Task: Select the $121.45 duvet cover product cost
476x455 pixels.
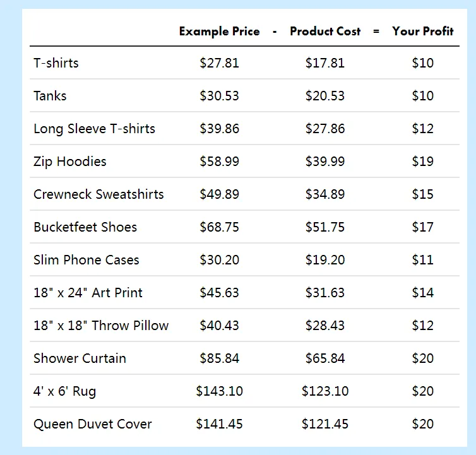Action: pos(325,424)
